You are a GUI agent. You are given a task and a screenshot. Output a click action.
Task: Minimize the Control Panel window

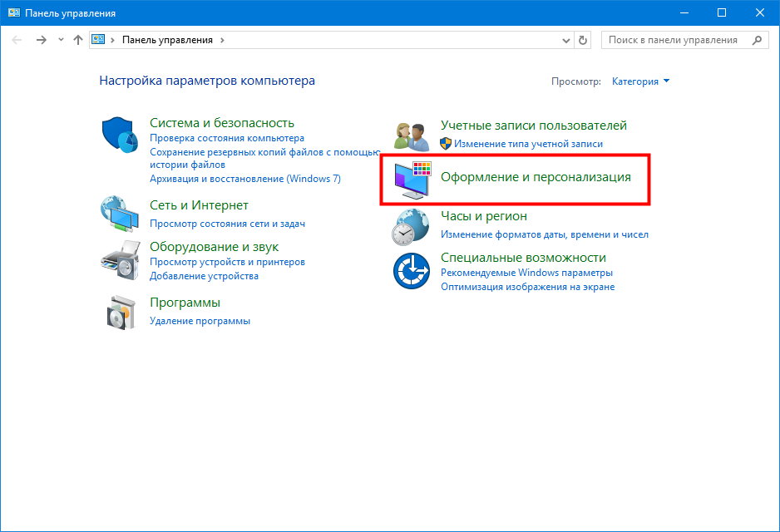click(684, 13)
